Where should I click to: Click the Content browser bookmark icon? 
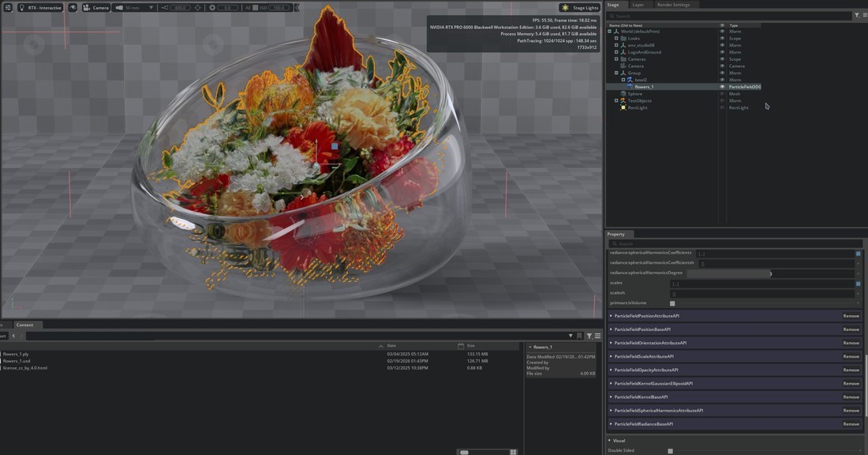579,336
